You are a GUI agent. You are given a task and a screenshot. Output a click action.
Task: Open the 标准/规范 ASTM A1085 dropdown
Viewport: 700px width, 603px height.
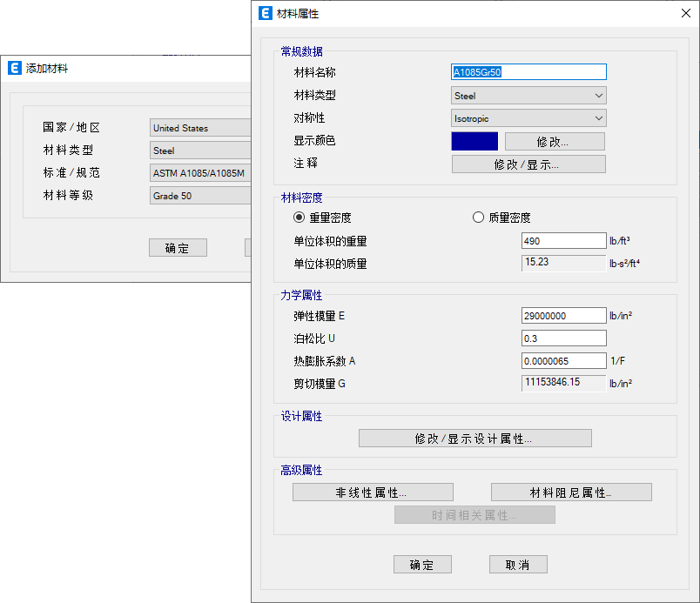click(200, 173)
